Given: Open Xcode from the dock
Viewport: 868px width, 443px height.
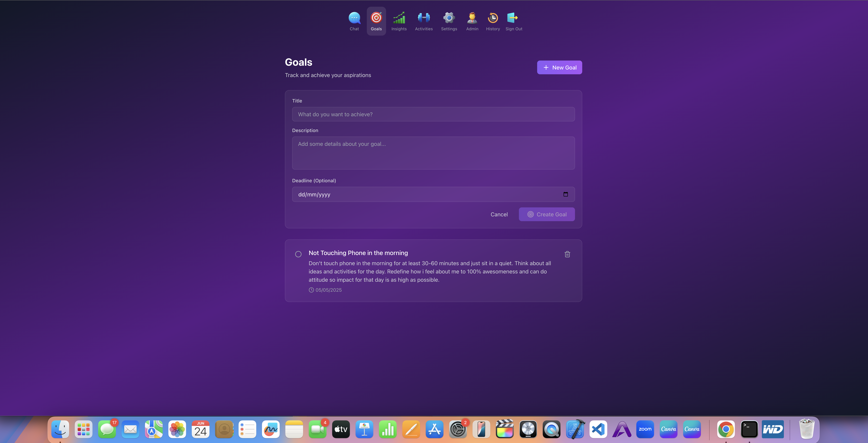Looking at the screenshot, I should pos(575,429).
